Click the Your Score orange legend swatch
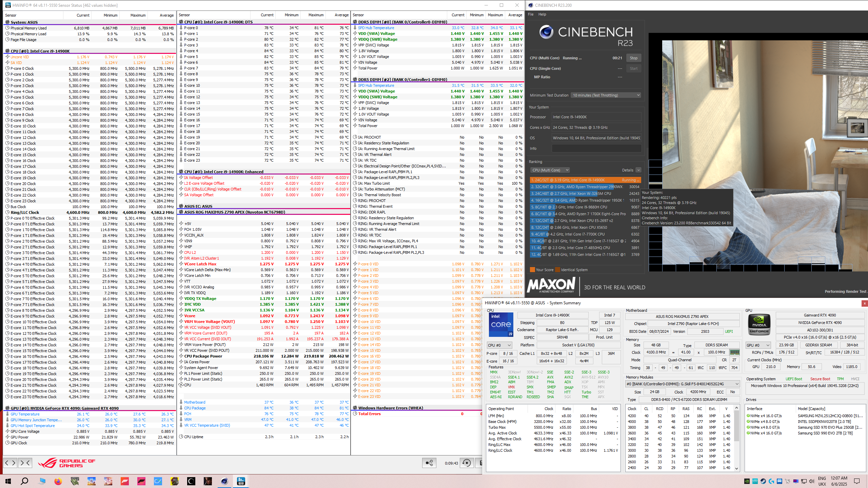 click(532, 270)
